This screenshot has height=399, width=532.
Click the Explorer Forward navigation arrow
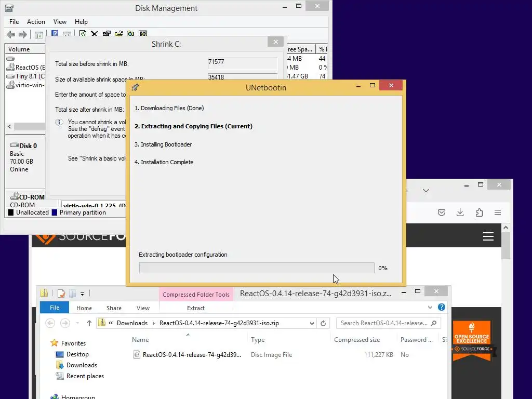(x=65, y=323)
